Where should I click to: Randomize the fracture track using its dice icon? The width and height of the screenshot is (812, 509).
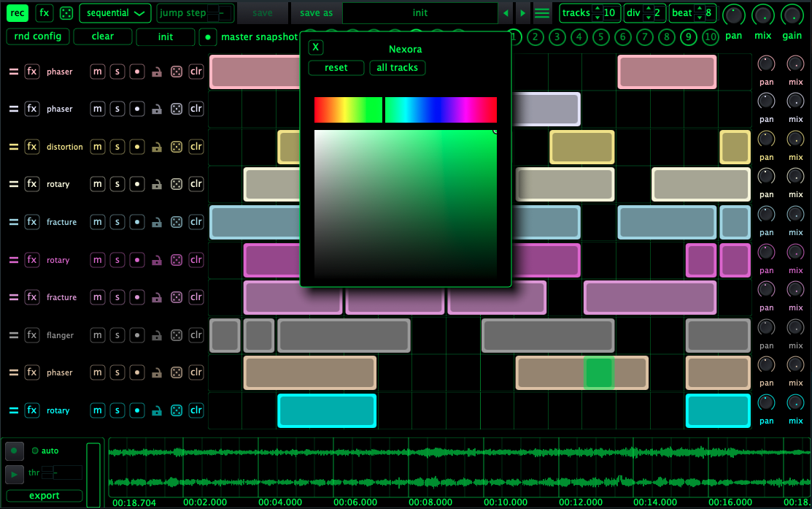click(x=176, y=221)
